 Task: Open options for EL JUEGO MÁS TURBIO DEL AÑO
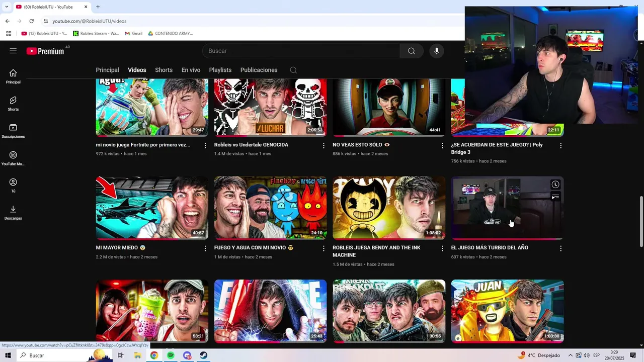pyautogui.click(x=560, y=248)
